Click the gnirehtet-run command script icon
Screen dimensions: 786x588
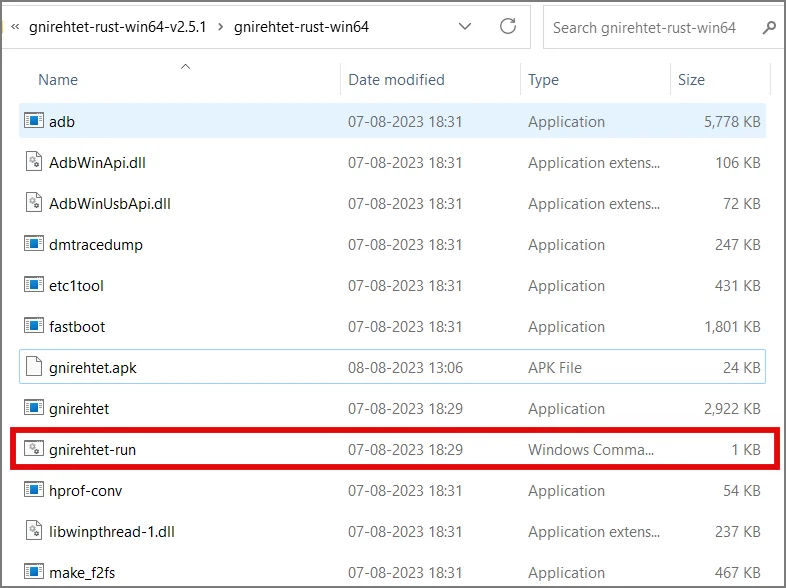click(34, 449)
